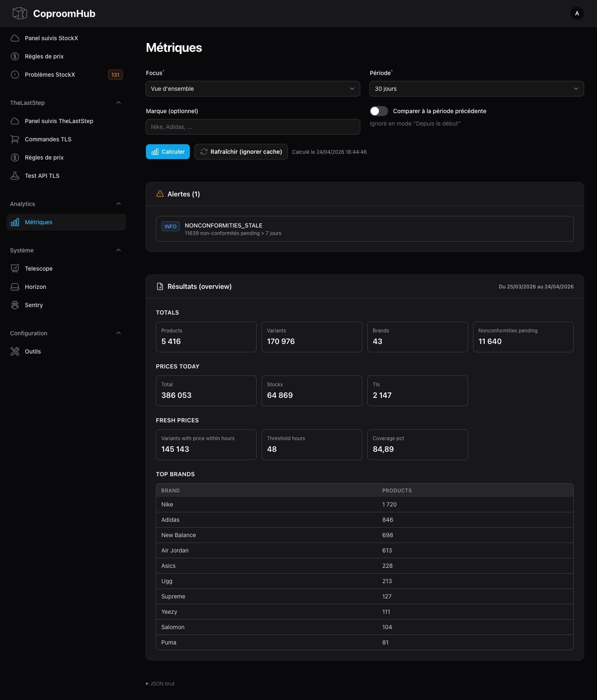Click the NONCONFORMITIES_STALE alert row
This screenshot has width=597, height=700.
[x=365, y=229]
